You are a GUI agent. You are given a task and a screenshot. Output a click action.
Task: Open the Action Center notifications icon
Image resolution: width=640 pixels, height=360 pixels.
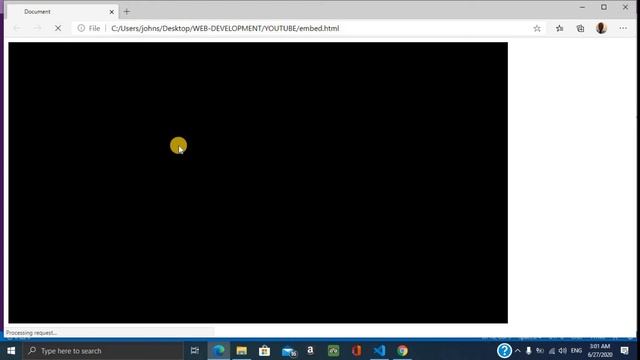624,351
